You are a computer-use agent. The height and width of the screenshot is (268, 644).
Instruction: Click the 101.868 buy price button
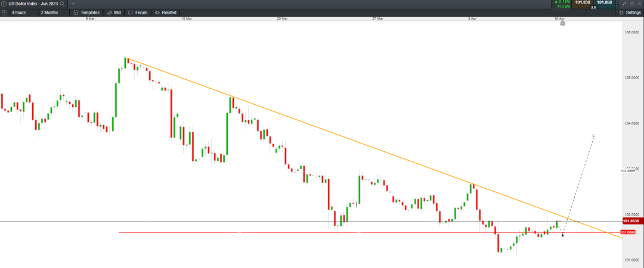click(604, 3)
